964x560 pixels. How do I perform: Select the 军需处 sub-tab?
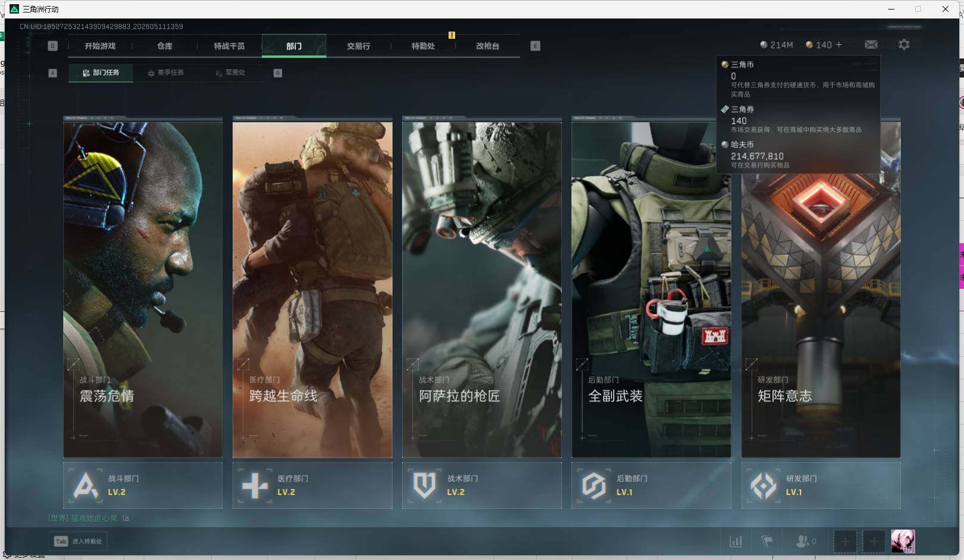(x=230, y=73)
